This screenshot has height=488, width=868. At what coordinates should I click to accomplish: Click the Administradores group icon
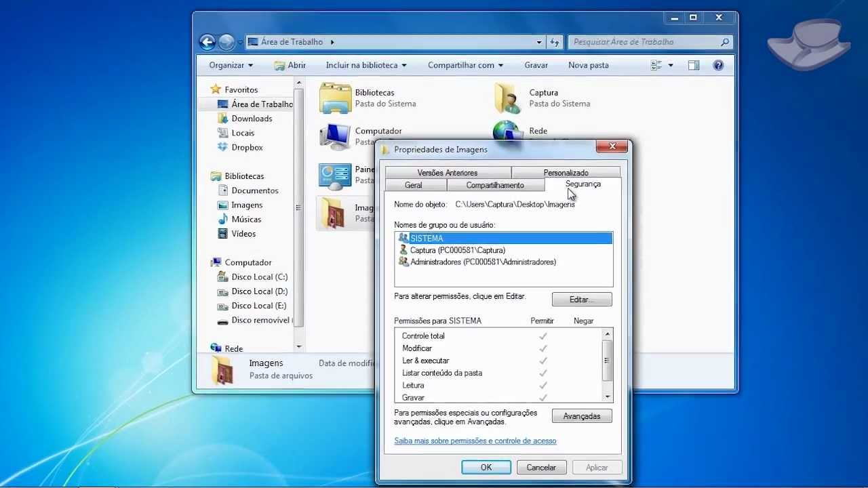[403, 262]
